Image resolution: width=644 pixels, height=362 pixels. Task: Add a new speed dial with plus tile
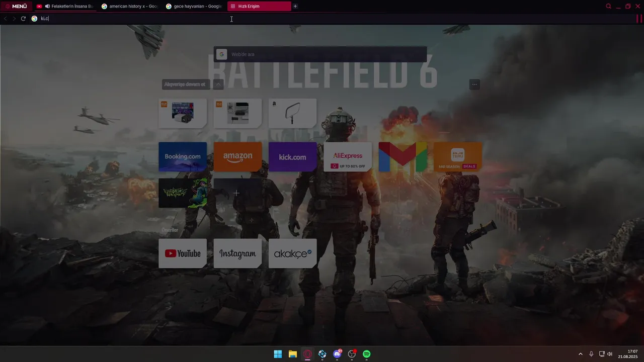(237, 193)
